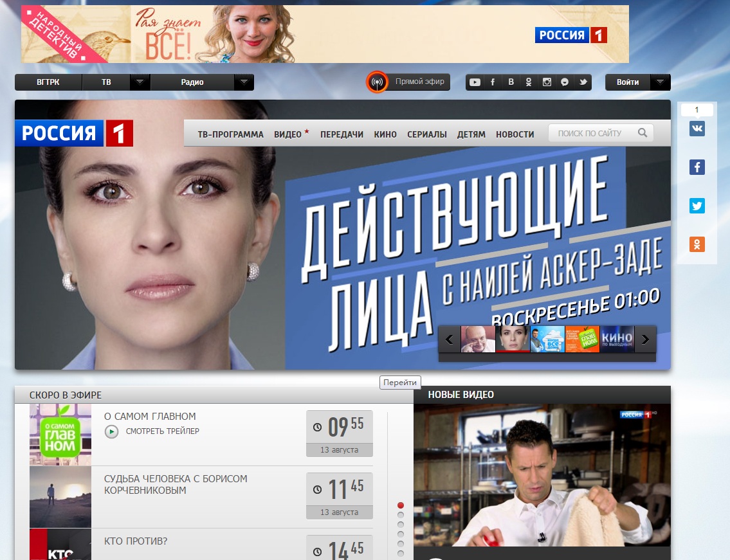Viewport: 730px width, 560px height.
Task: Go to next carousel slide arrow
Action: (x=645, y=339)
